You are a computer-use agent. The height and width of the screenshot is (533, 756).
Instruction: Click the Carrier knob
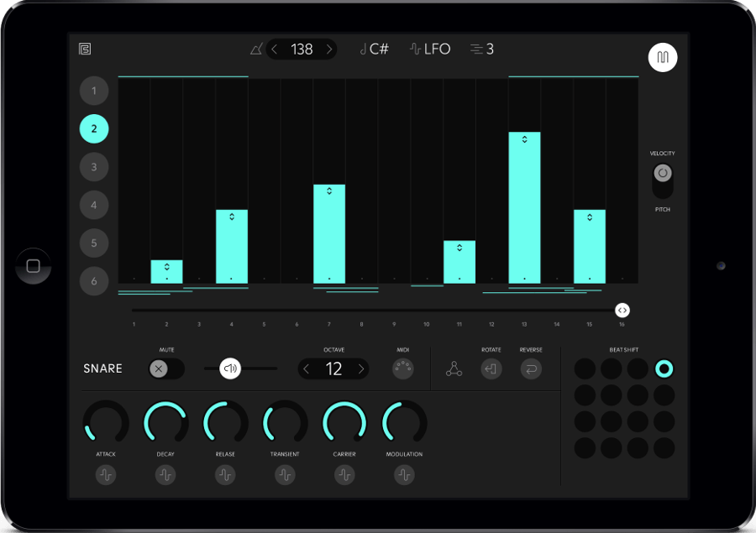344,423
